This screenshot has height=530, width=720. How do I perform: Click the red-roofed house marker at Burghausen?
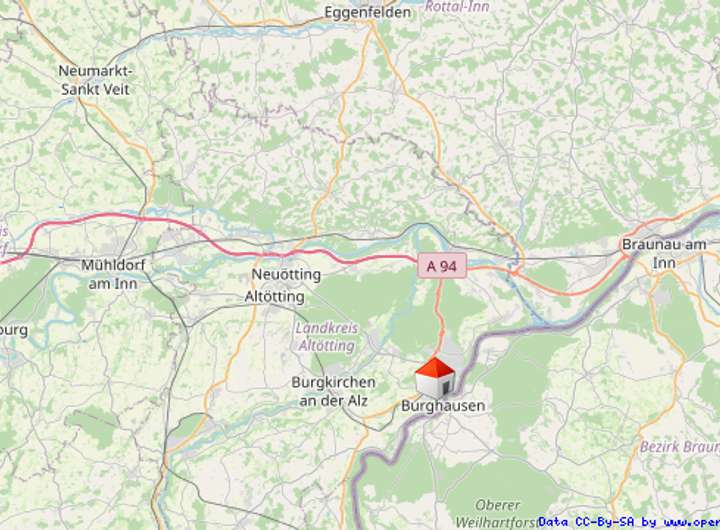tap(435, 378)
